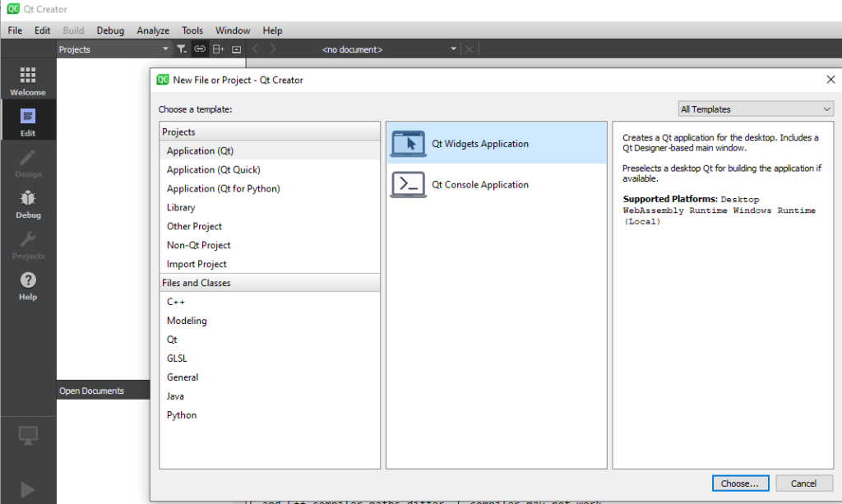This screenshot has width=842, height=504.
Task: Click the Projects header in template list
Action: pyautogui.click(x=270, y=132)
